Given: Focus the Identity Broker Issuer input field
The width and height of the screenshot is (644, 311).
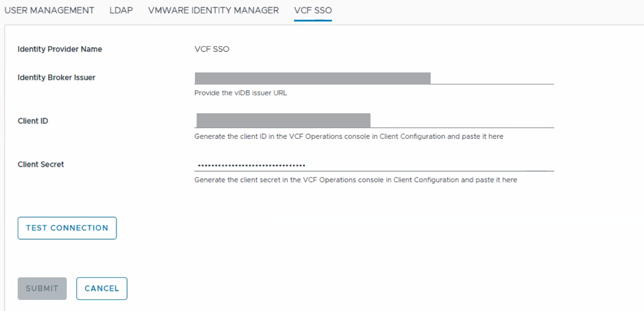Looking at the screenshot, I should [492, 78].
